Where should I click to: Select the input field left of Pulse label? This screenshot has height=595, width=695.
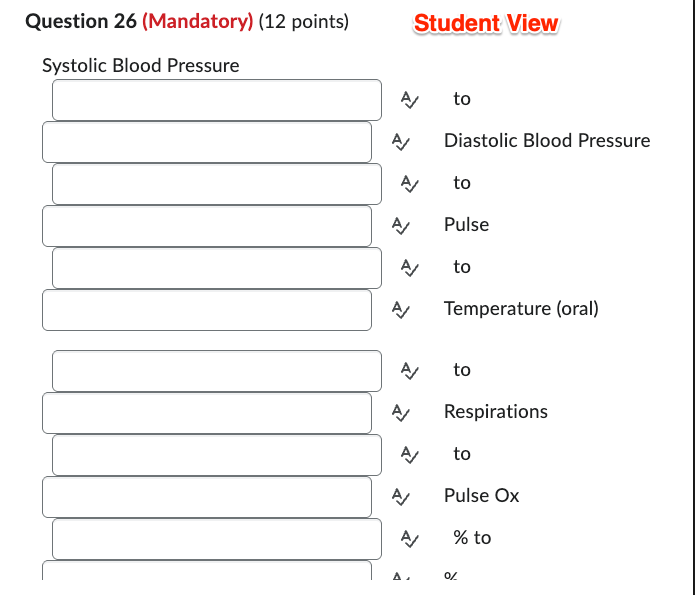click(x=207, y=226)
